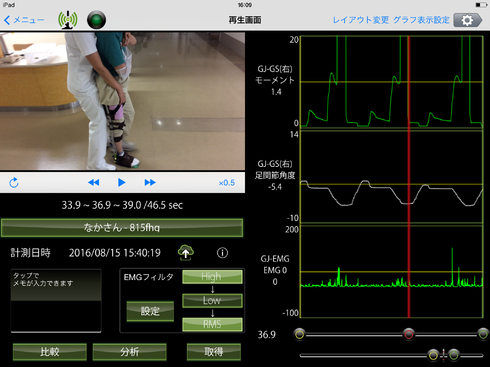Tap the 再生画面 screen title
This screenshot has width=490, height=367.
pyautogui.click(x=245, y=20)
